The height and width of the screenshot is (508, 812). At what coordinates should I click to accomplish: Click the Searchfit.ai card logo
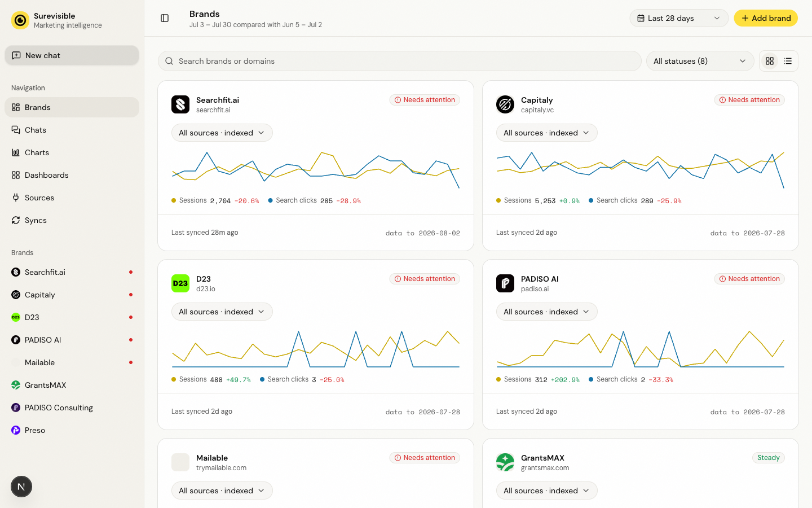click(180, 104)
